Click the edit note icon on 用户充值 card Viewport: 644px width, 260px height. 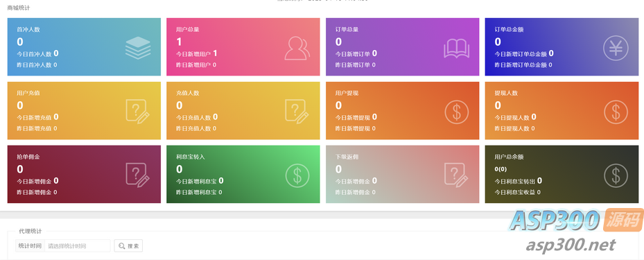click(138, 112)
